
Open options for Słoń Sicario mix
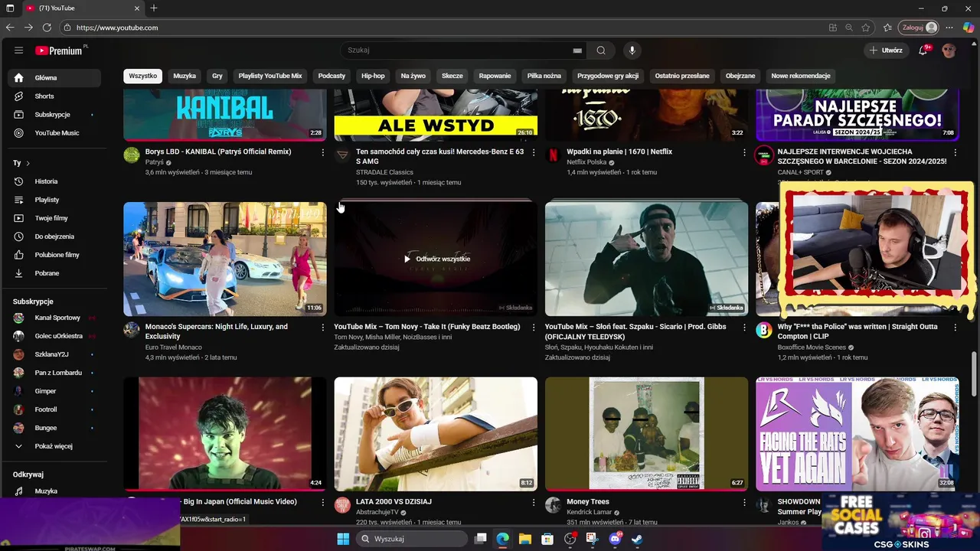(744, 328)
